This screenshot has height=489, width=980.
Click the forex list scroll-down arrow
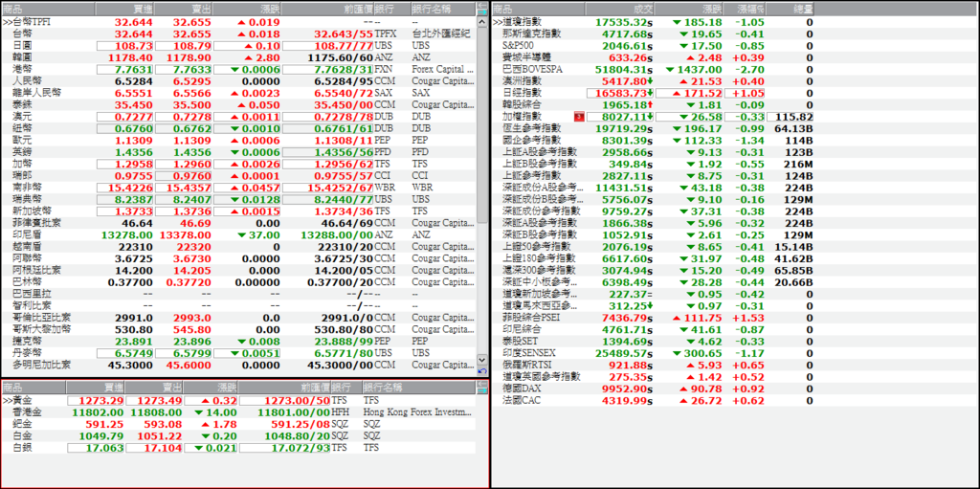[x=482, y=360]
